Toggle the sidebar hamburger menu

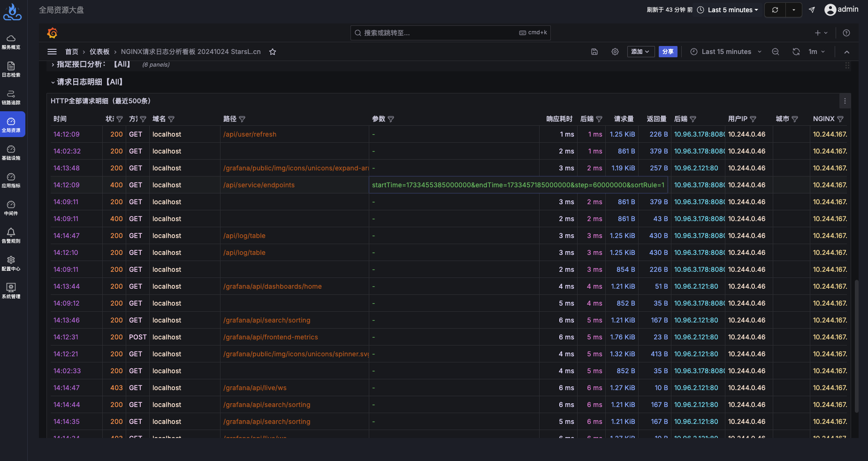52,52
